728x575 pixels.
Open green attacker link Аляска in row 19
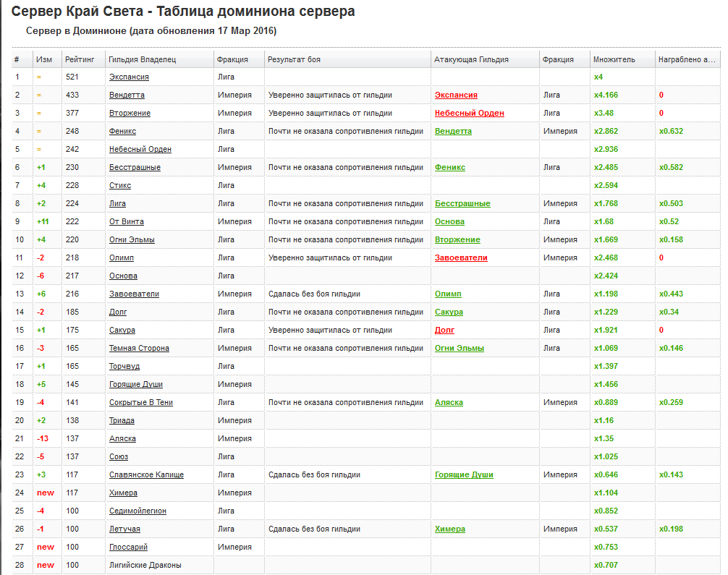tap(449, 403)
